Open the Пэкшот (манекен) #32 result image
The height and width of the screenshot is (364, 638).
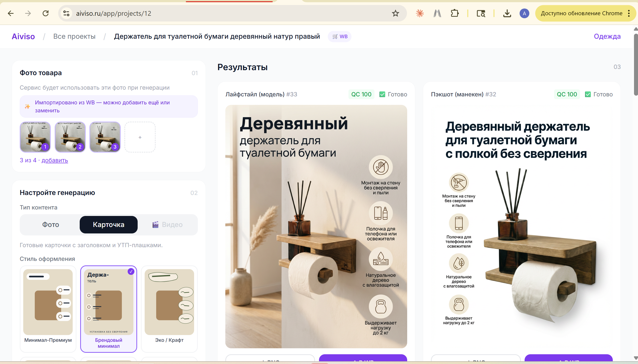point(522,226)
